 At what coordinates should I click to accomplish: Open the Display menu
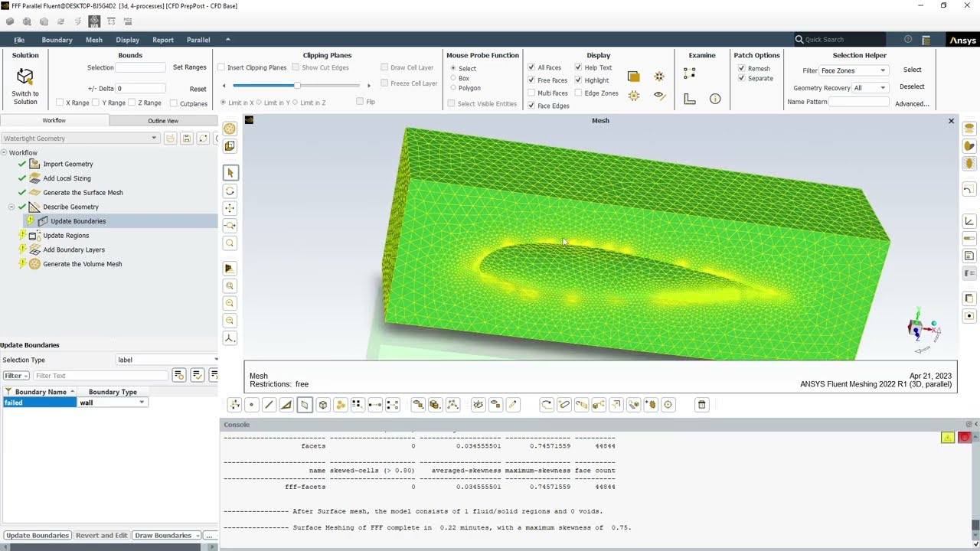tap(127, 40)
